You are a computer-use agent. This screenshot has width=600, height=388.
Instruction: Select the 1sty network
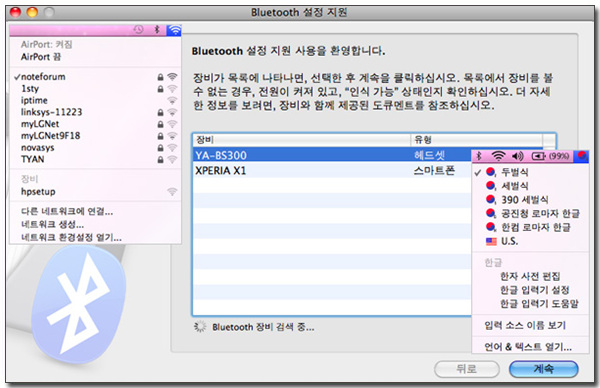point(95,89)
